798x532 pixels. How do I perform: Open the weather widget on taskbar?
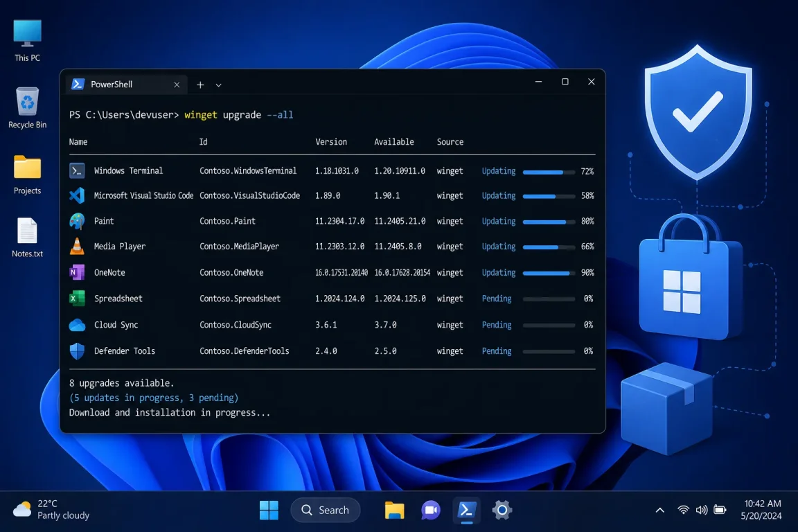click(x=51, y=510)
